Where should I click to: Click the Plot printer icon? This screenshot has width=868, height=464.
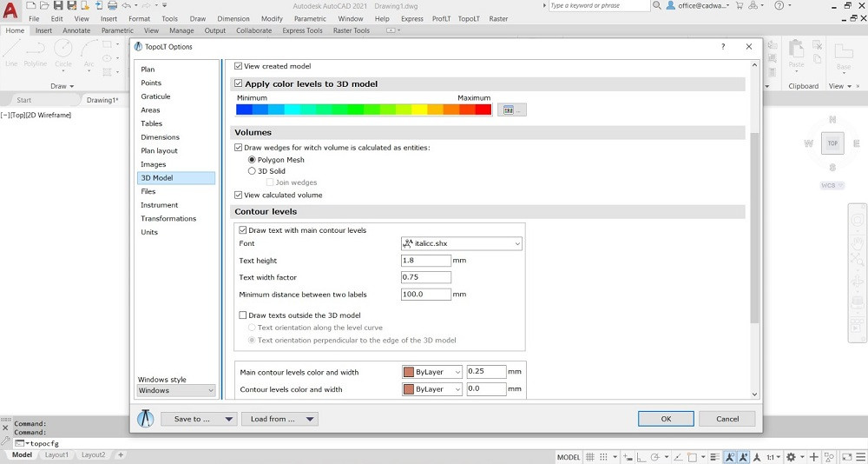click(x=112, y=5)
